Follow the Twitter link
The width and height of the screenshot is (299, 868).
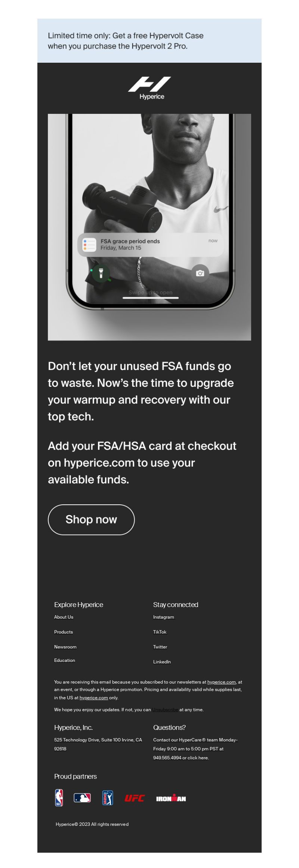tap(160, 647)
